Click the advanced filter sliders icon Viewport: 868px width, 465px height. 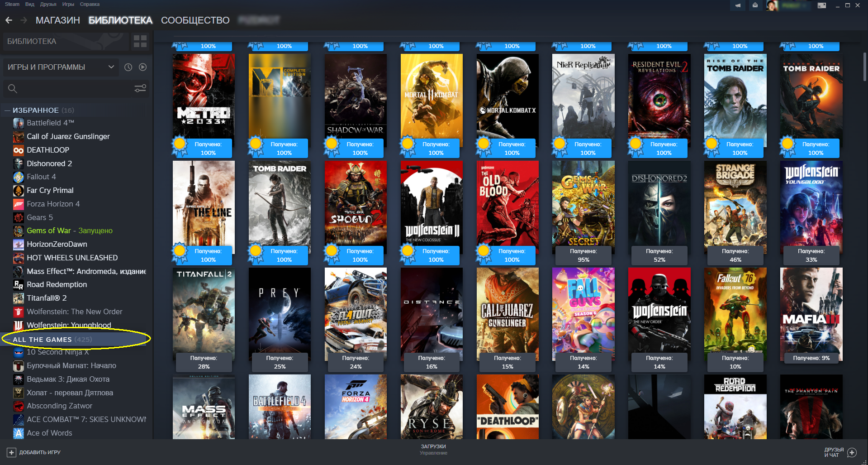(140, 88)
